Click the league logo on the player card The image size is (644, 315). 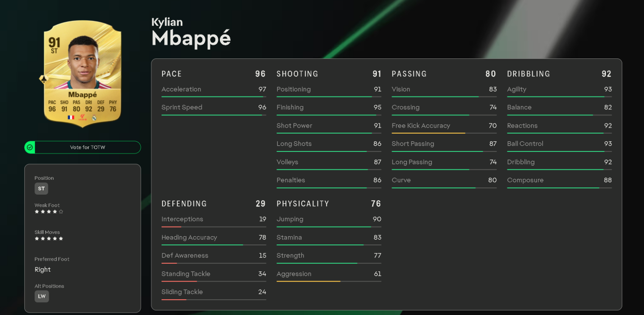coord(83,117)
